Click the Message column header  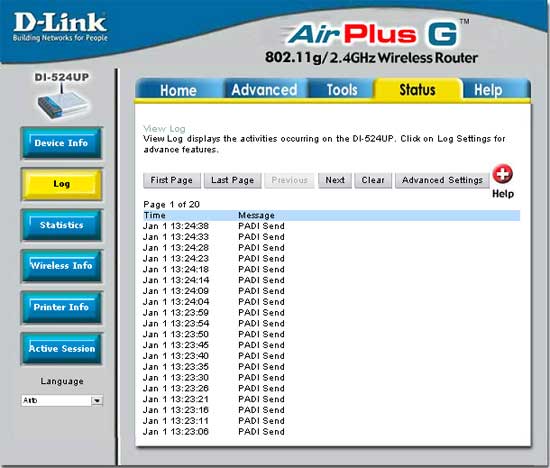click(256, 215)
